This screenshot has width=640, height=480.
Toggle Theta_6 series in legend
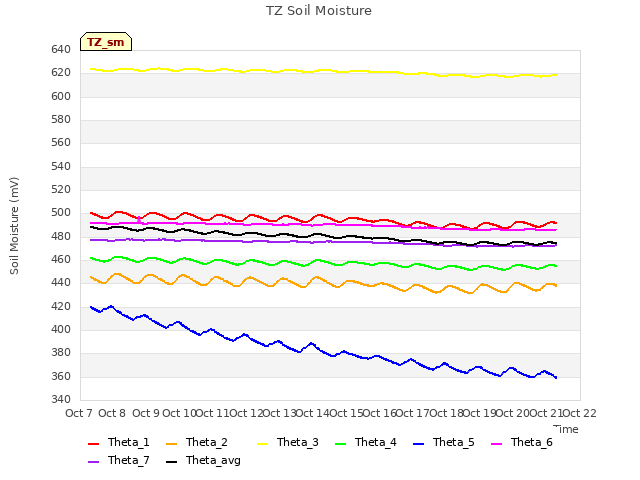tap(522, 442)
